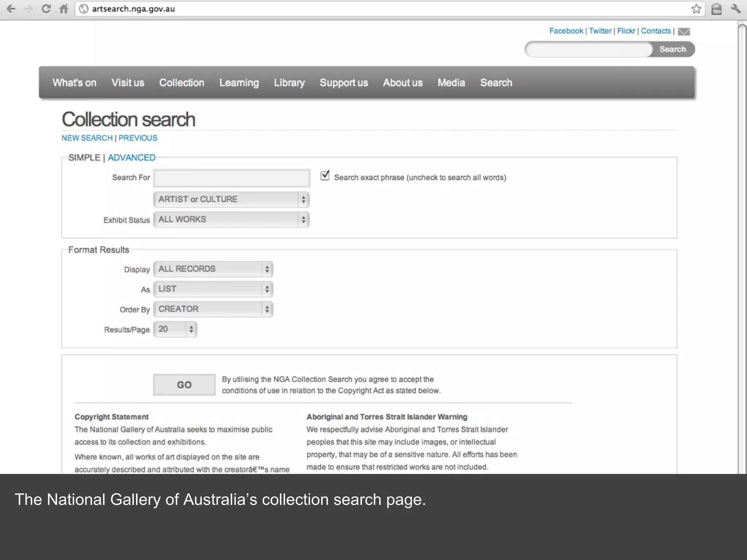Click the Collection search heading
Viewport: 747px width, 560px height.
coord(128,119)
